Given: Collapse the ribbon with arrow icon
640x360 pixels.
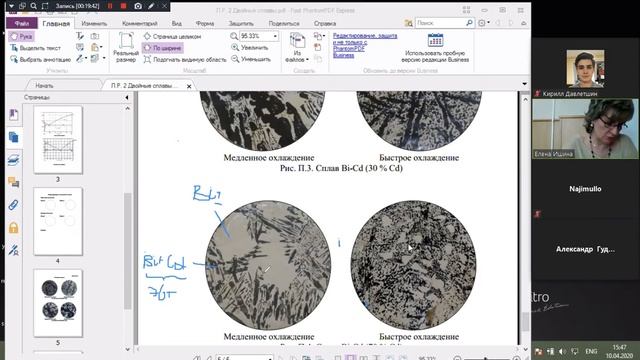Looking at the screenshot, I should pos(524,23).
